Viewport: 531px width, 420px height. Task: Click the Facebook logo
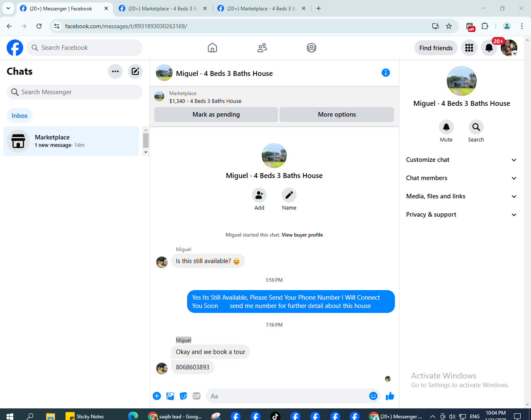(x=15, y=48)
